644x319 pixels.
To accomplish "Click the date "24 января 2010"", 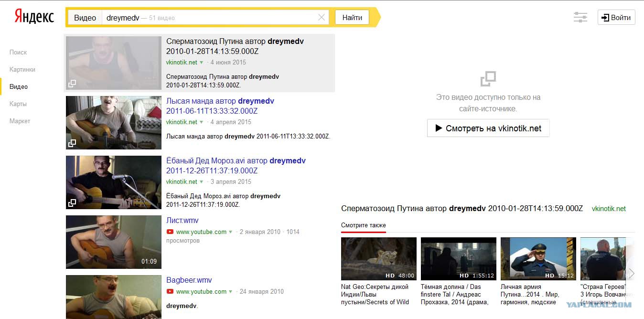I will 262,292.
